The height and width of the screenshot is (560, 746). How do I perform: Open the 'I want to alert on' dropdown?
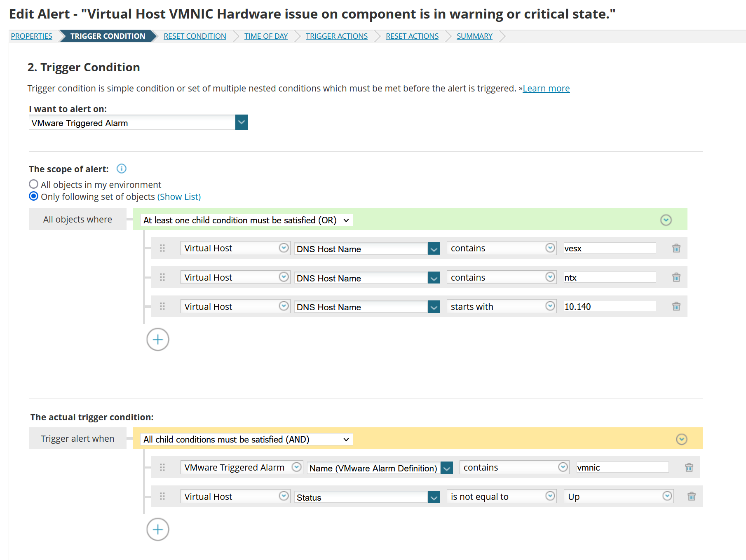point(241,122)
